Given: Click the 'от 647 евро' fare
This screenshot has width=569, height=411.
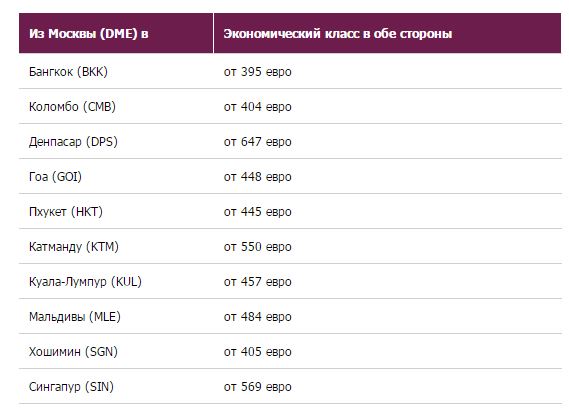Looking at the screenshot, I should point(258,142).
